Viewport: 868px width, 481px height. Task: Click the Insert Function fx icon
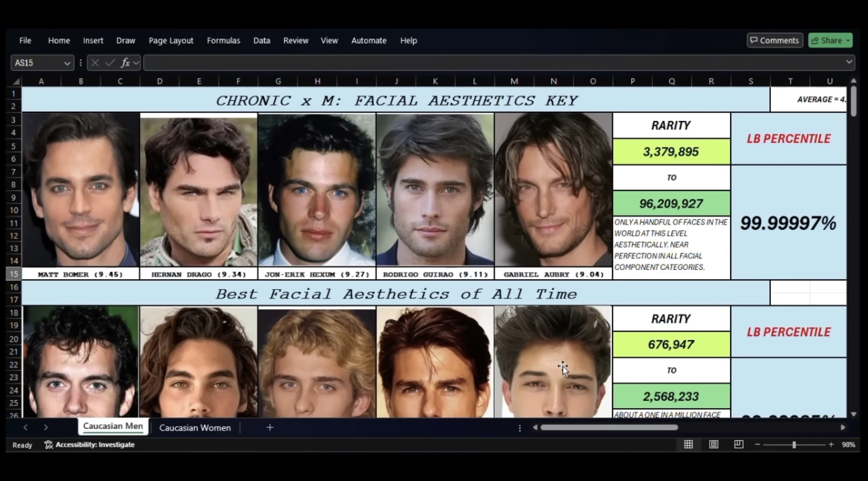pyautogui.click(x=125, y=63)
